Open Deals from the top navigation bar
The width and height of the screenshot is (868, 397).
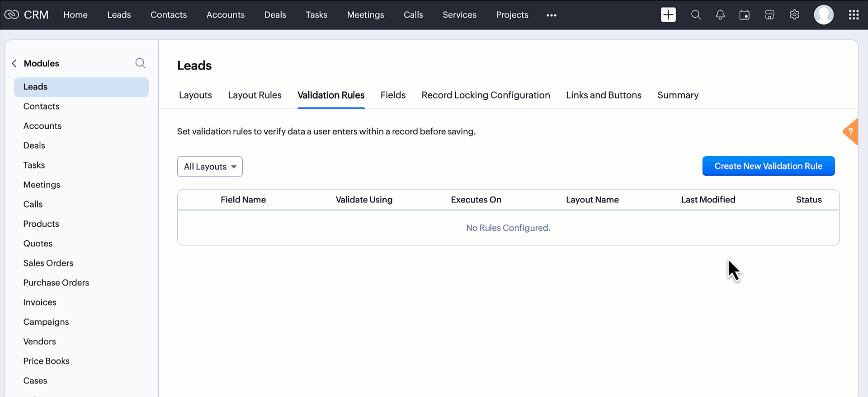click(x=275, y=15)
